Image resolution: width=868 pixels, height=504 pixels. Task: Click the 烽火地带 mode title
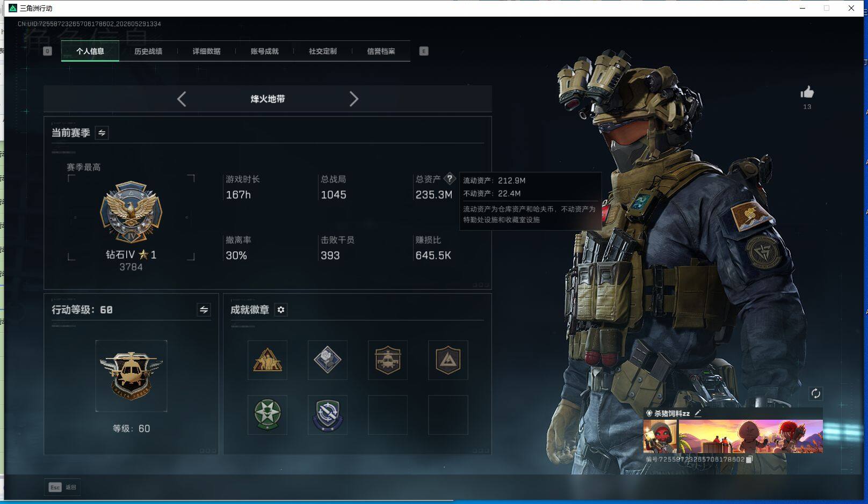tap(267, 99)
